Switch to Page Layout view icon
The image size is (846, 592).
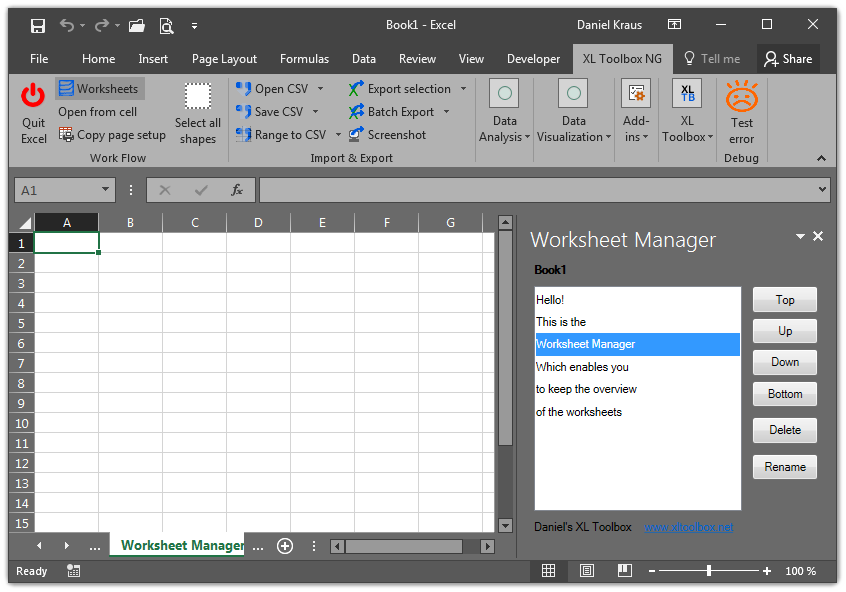click(586, 570)
